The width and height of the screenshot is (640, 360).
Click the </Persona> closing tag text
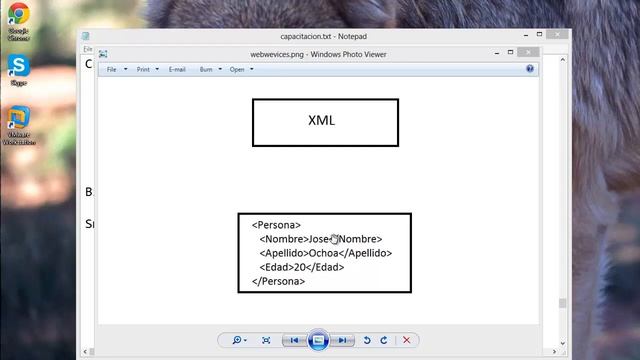coord(278,281)
